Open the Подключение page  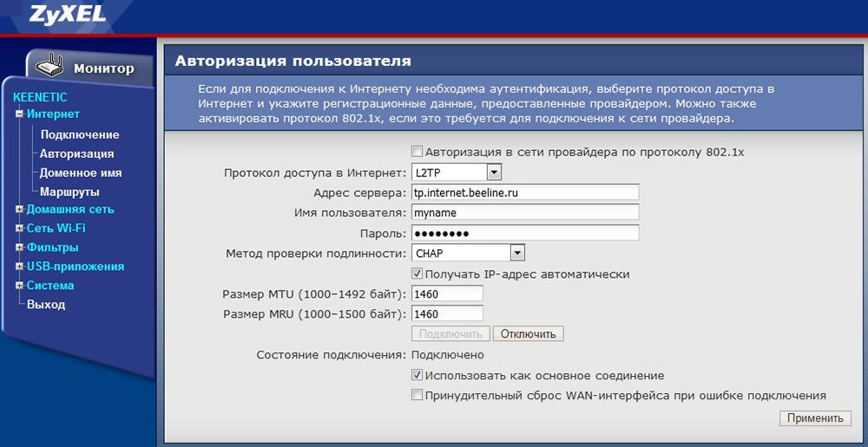pos(80,135)
